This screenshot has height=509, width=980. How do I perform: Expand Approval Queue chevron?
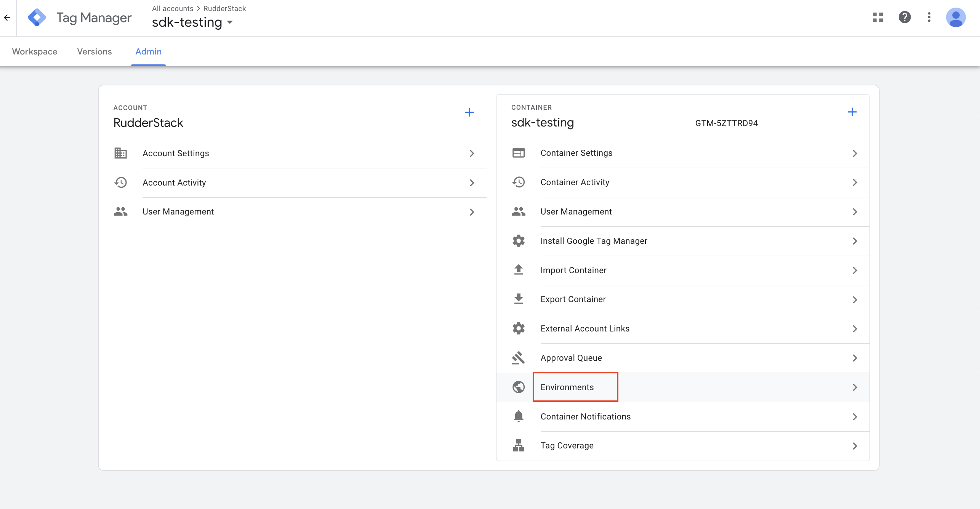tap(855, 358)
